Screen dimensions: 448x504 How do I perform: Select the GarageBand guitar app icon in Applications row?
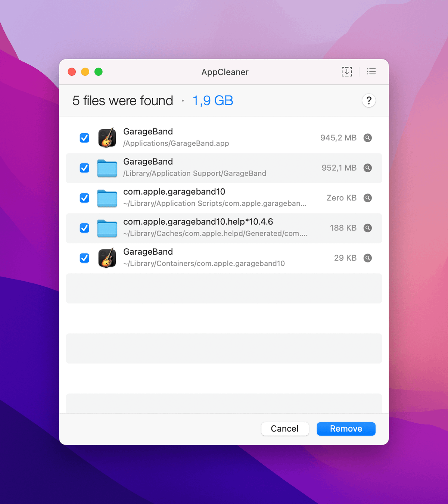tap(107, 138)
